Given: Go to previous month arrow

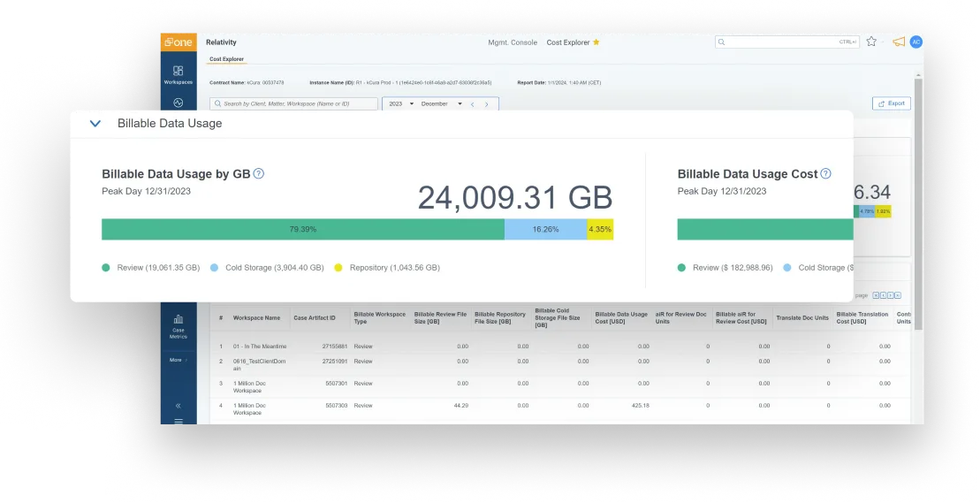Looking at the screenshot, I should coord(473,104).
